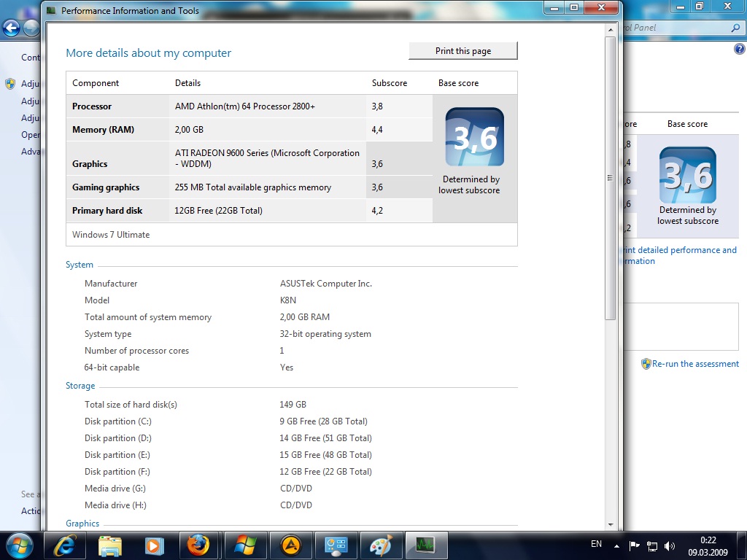Click the processor subscore 3,8
747x560 pixels.
pos(377,106)
